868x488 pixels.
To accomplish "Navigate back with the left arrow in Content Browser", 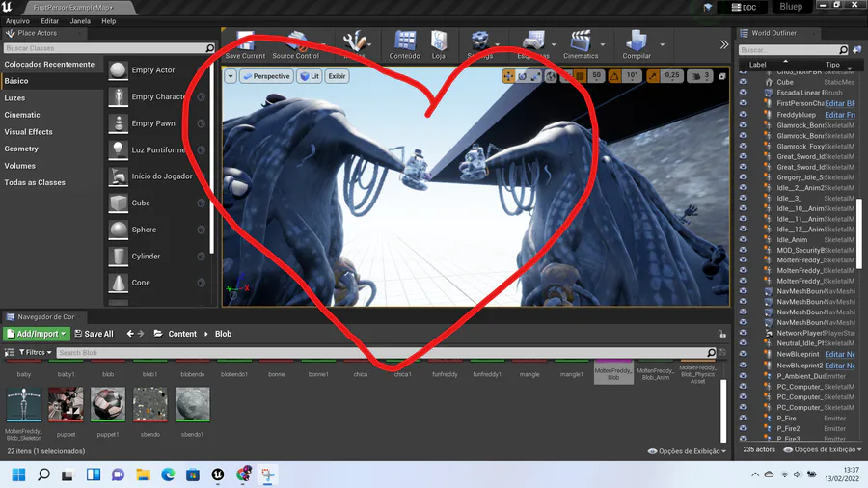I will 130,334.
